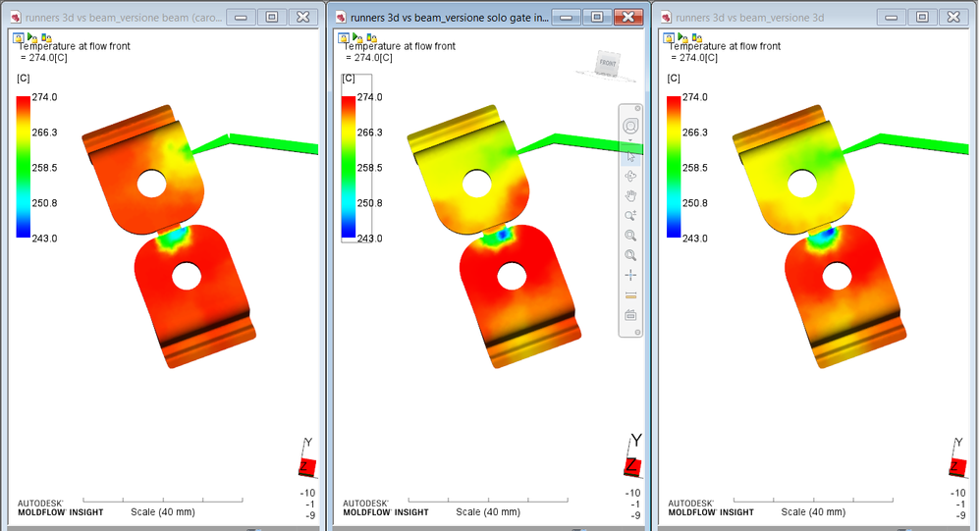
Task: Choose the Select arrow tool in navigation bar
Action: coord(630,155)
